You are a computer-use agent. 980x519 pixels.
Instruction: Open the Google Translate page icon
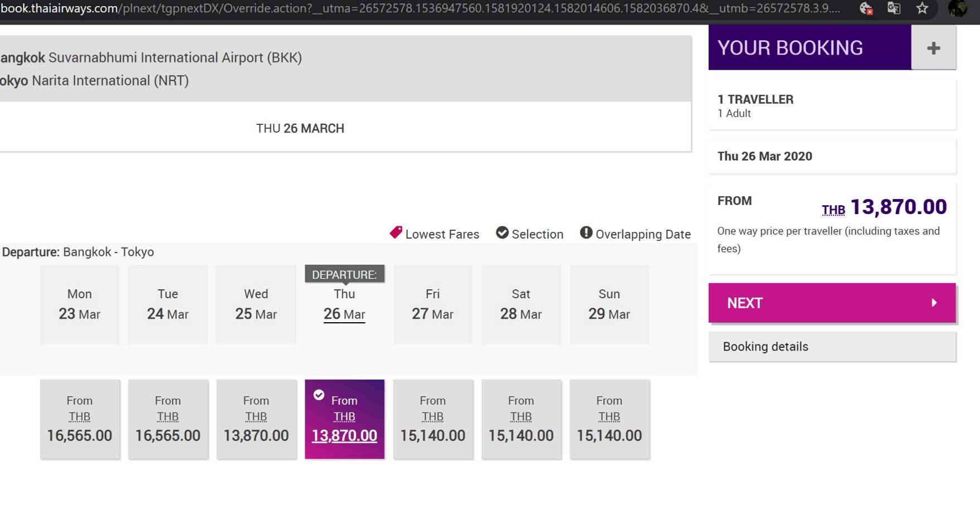click(x=894, y=8)
